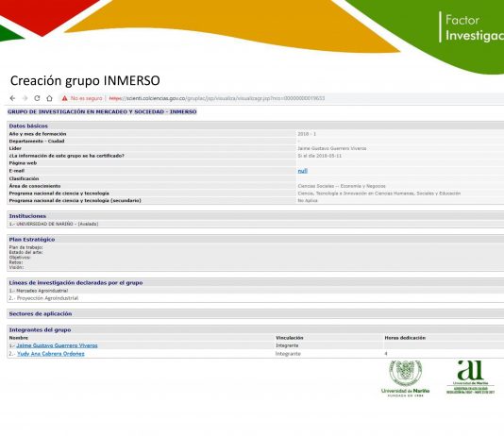Click the browser back arrow
The width and height of the screenshot is (504, 436).
12,98
